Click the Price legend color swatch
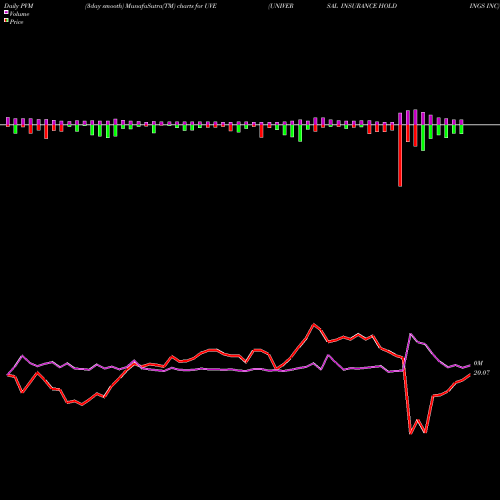Screen dimensions: 500x500 pyautogui.click(x=6, y=21)
